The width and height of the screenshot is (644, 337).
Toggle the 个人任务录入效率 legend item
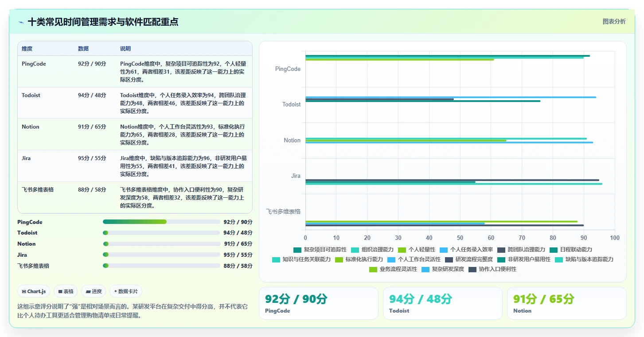[x=466, y=250]
